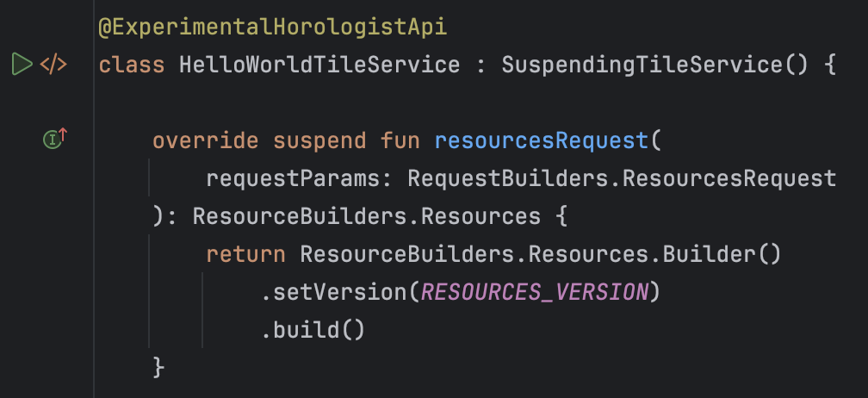868x398 pixels.
Task: Click the override marker gutter icon
Action: click(x=56, y=138)
